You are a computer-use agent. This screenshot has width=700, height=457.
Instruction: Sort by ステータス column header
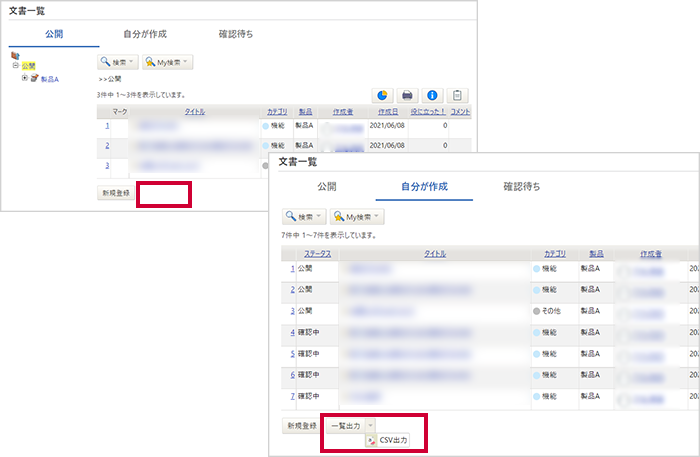pos(317,253)
